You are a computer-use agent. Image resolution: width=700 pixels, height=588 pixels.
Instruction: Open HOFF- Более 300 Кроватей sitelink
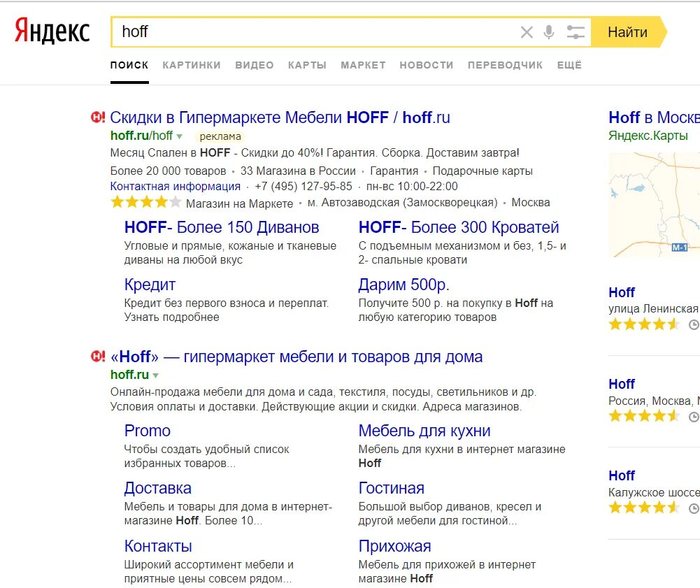459,227
